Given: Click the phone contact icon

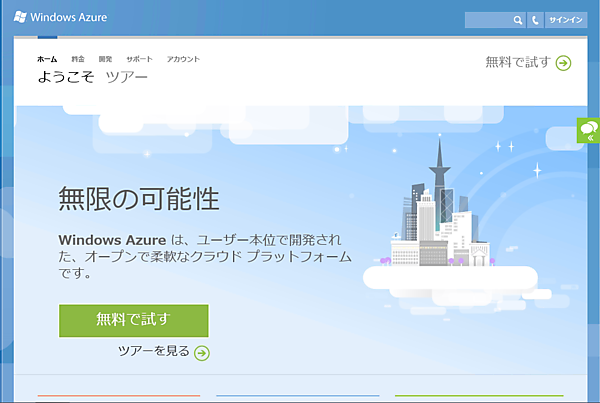Looking at the screenshot, I should click(x=535, y=20).
